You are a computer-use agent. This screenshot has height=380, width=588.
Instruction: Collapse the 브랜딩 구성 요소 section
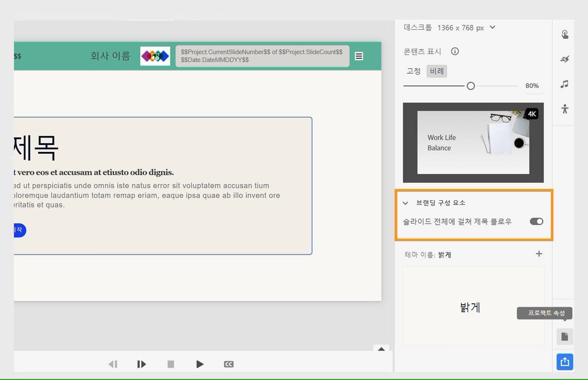point(405,203)
